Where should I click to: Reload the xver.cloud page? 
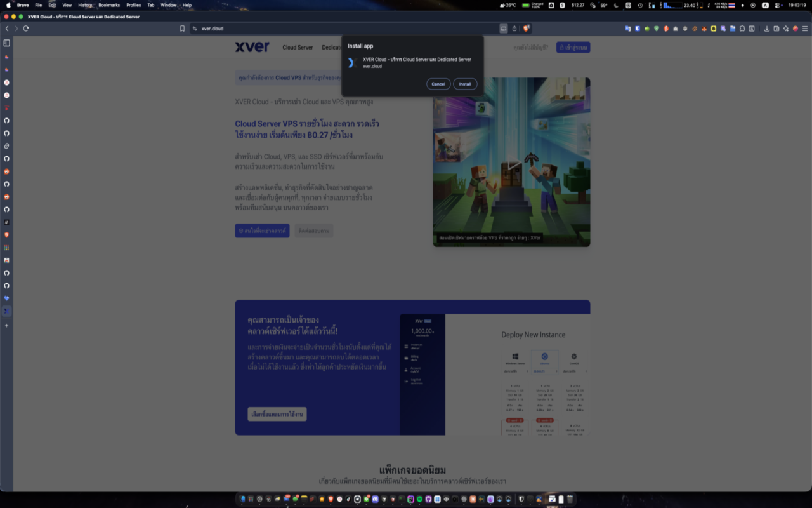pyautogui.click(x=26, y=29)
